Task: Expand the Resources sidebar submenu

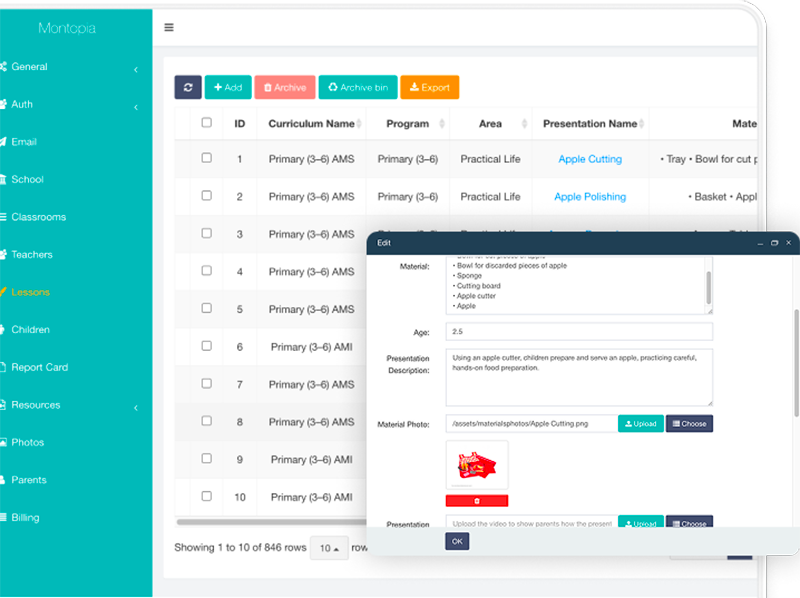Action: [36, 405]
